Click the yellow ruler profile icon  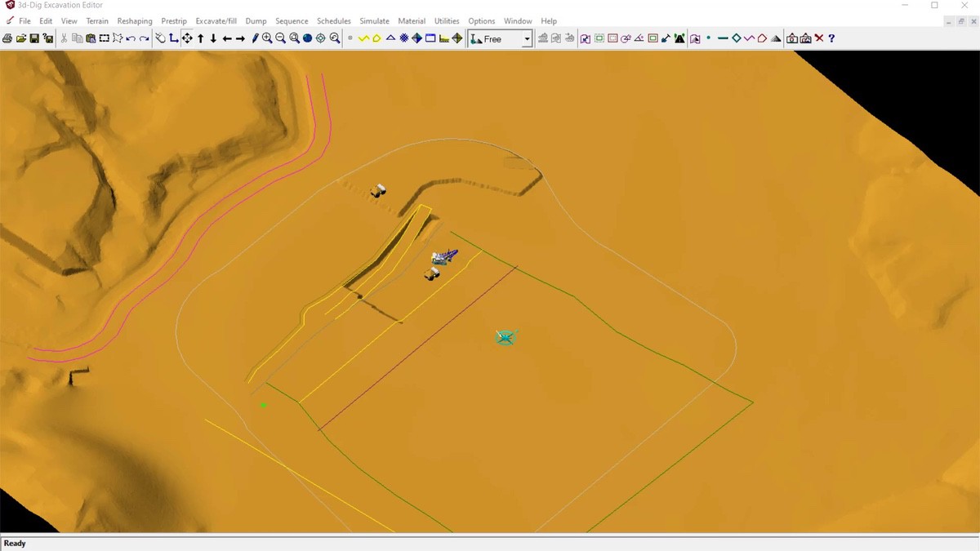(x=443, y=38)
